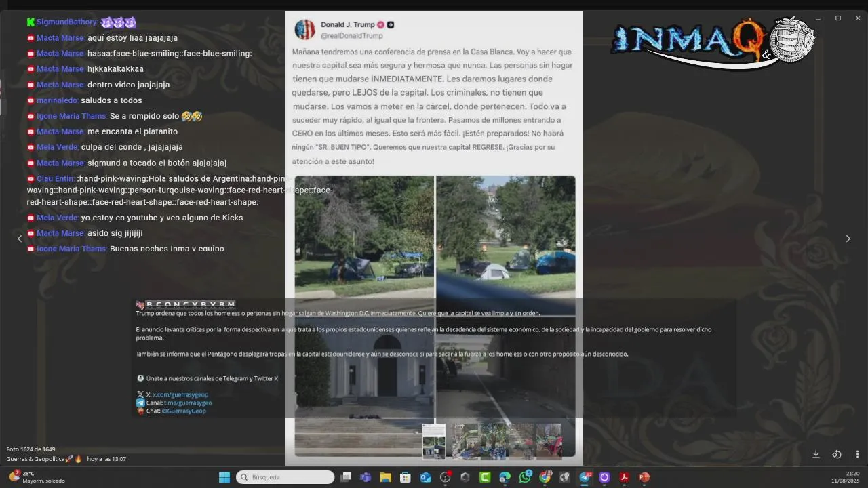Screen dimensions: 868x488
Task: Click the 'culpa del conde' chat message
Action: click(x=132, y=147)
